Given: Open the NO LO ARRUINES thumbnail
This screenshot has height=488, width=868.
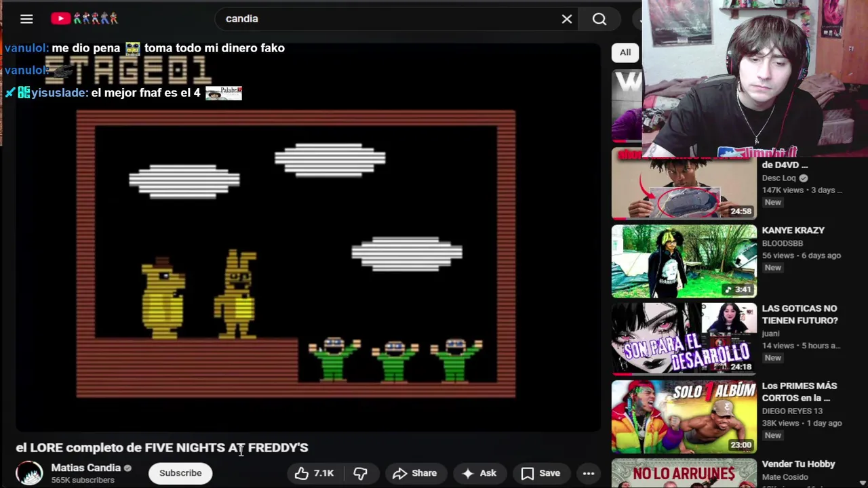Looking at the screenshot, I should [684, 473].
